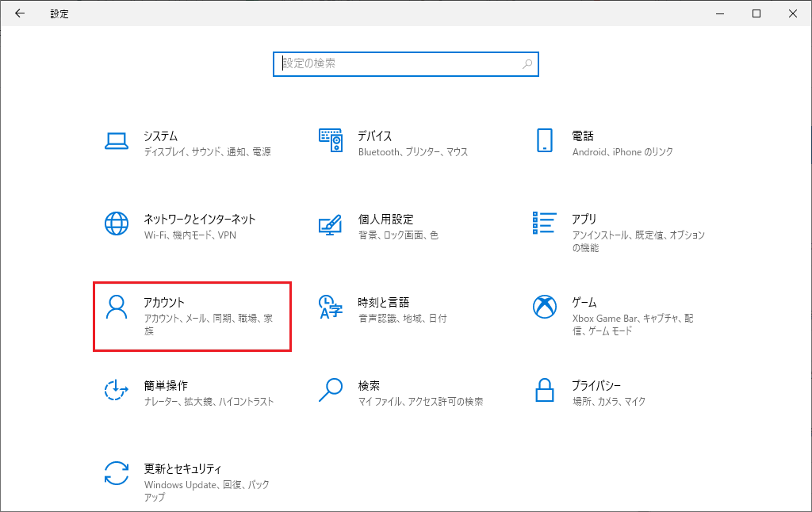
Task: Select the ネットワークとインターネット globe icon
Action: [x=117, y=224]
